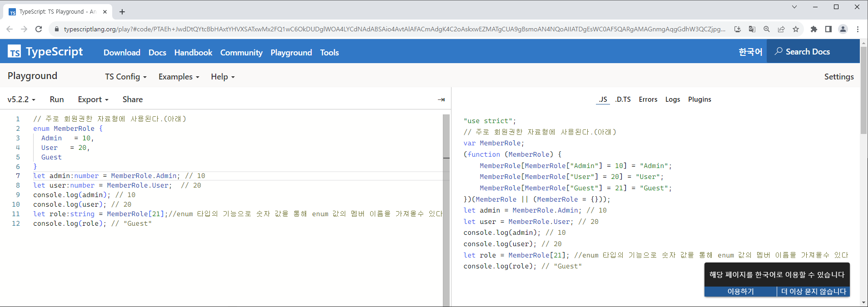Expand the Export dropdown

point(93,99)
